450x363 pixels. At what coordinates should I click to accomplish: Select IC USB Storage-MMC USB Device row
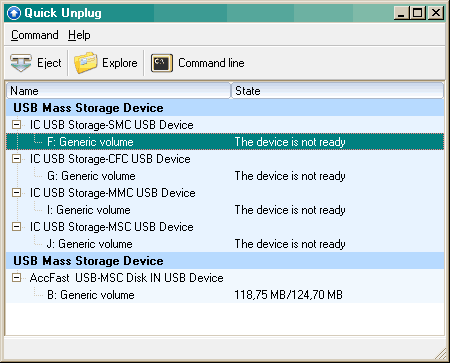click(x=225, y=193)
